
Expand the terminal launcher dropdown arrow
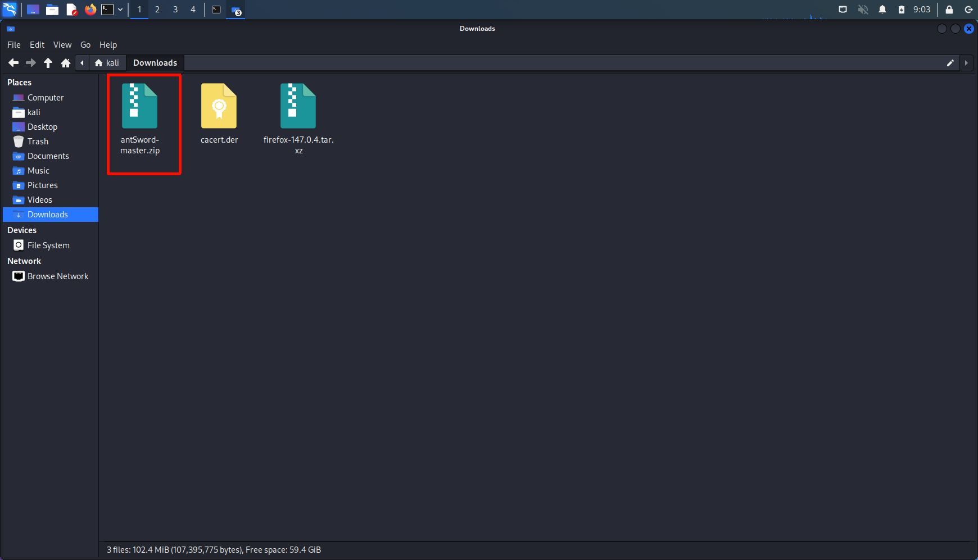[120, 10]
